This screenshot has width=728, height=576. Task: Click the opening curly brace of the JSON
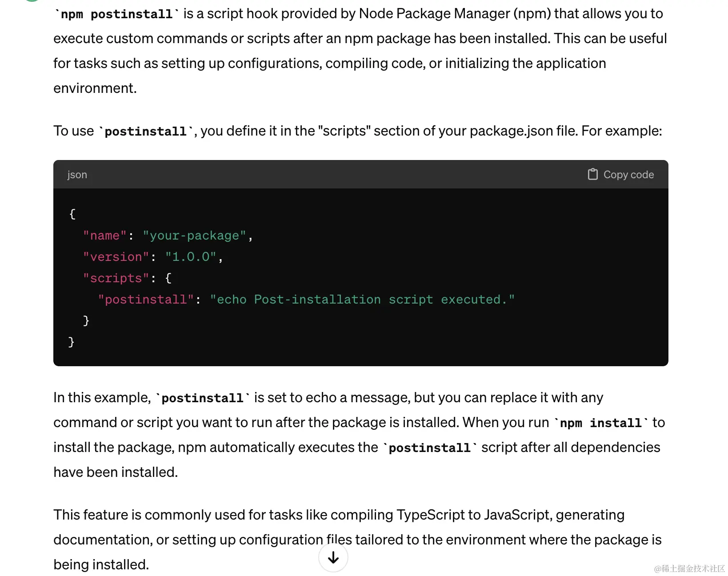tap(72, 214)
